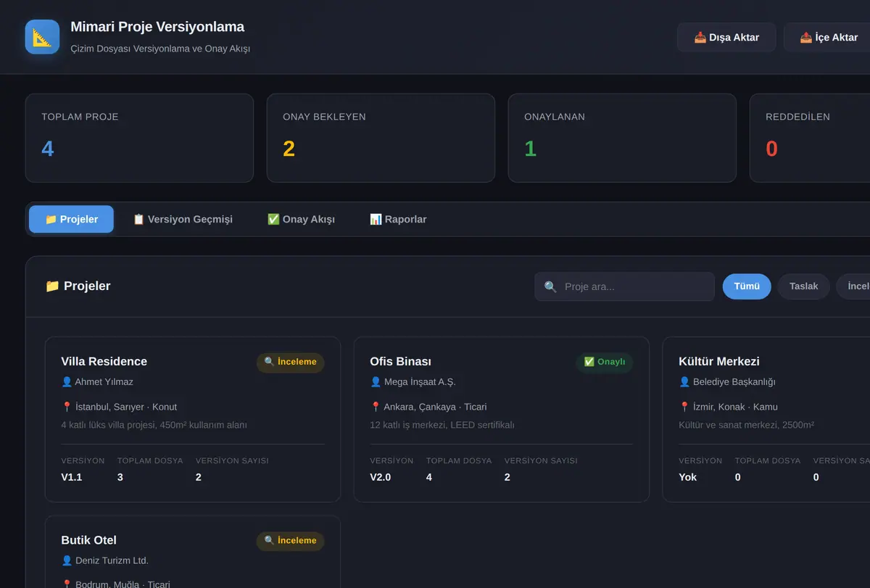
Task: Click the person icon beside Belediye Başkanlığı
Action: coord(684,382)
